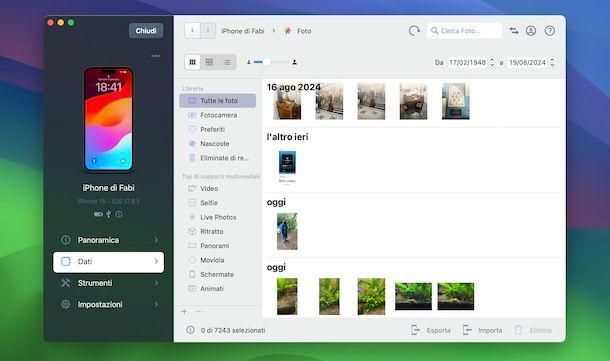The image size is (610, 361).
Task: Edit the Da start date field
Action: [x=467, y=62]
